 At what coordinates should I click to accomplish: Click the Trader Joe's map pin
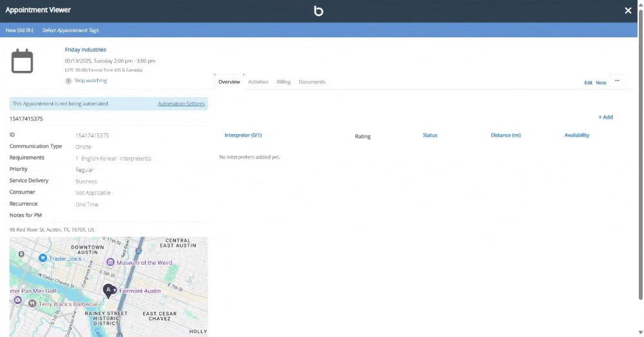tap(43, 258)
